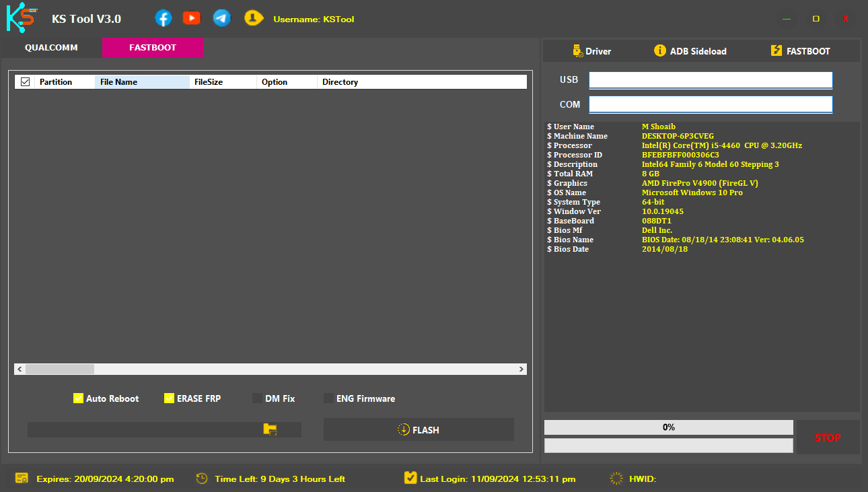868x492 pixels.
Task: Open the ADB Sideload tab
Action: (x=690, y=51)
